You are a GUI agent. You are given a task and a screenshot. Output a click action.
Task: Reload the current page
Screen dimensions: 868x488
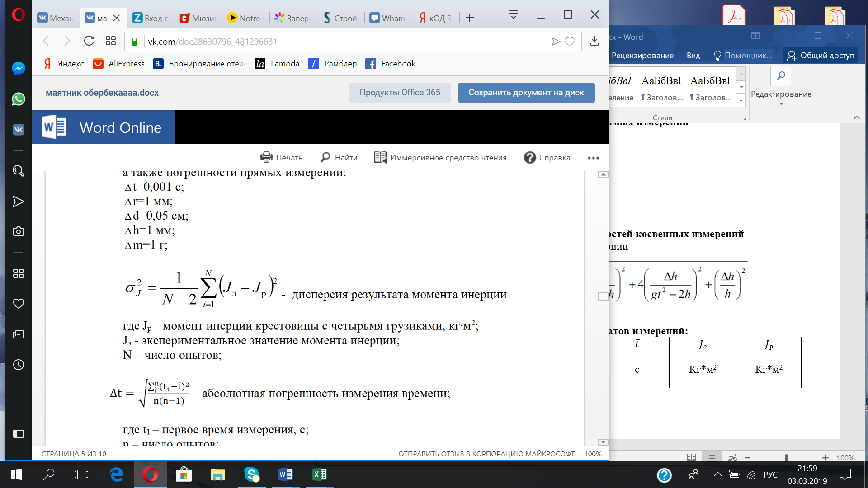pos(89,41)
